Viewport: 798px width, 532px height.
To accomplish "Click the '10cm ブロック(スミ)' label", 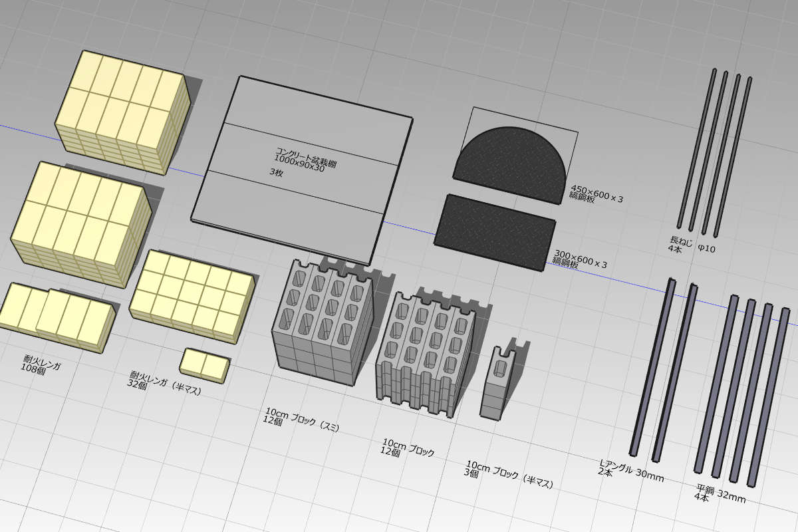I will [303, 420].
